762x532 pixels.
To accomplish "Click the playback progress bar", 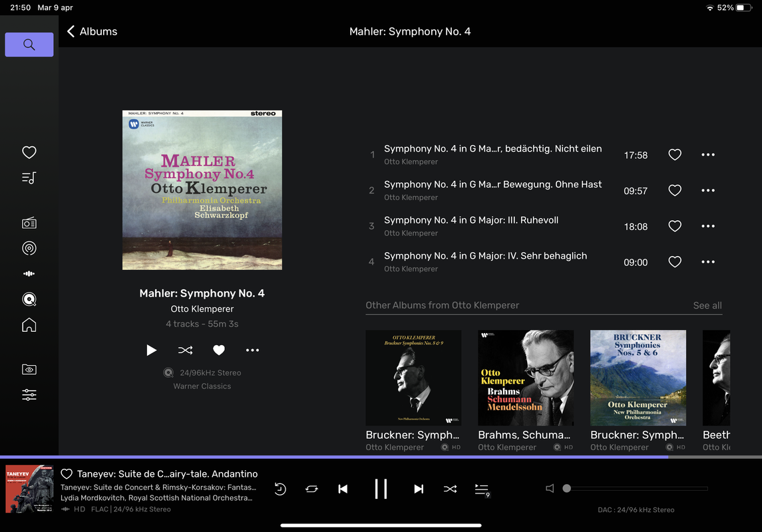I will 381,457.
